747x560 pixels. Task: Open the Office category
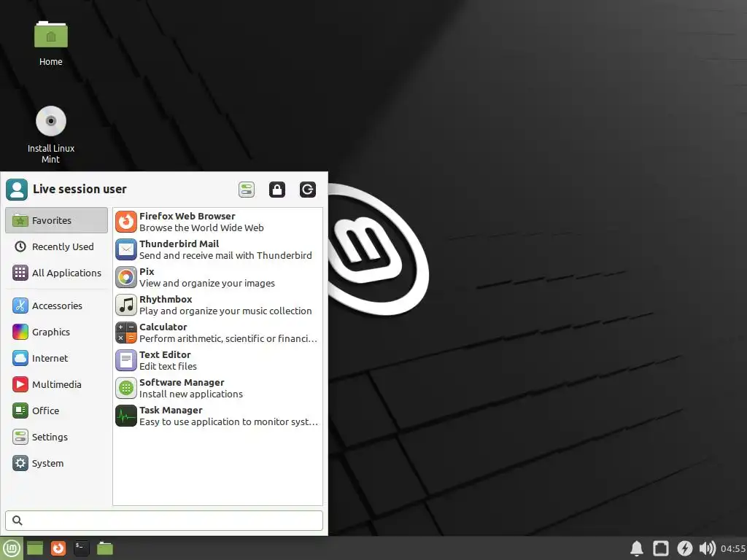pos(57,411)
